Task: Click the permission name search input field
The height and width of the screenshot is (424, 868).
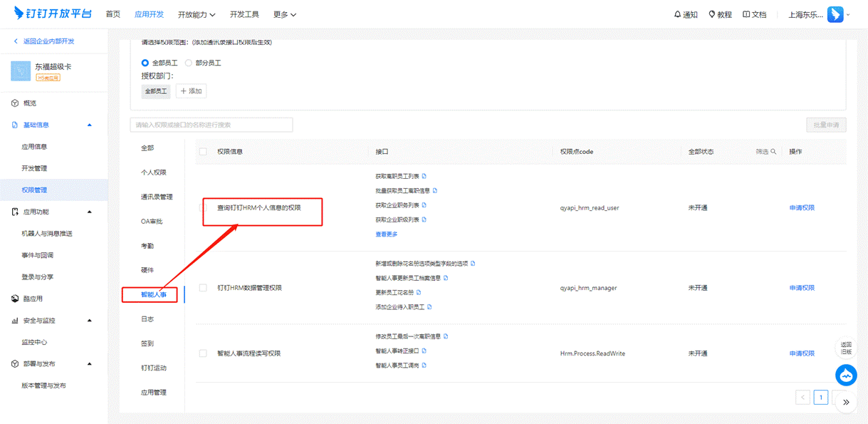Action: point(211,125)
